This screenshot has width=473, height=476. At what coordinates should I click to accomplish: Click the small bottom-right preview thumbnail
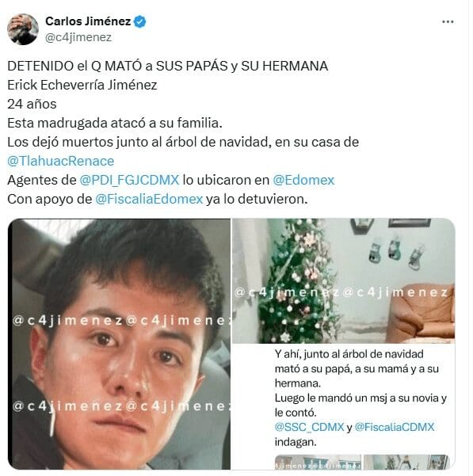(406, 462)
